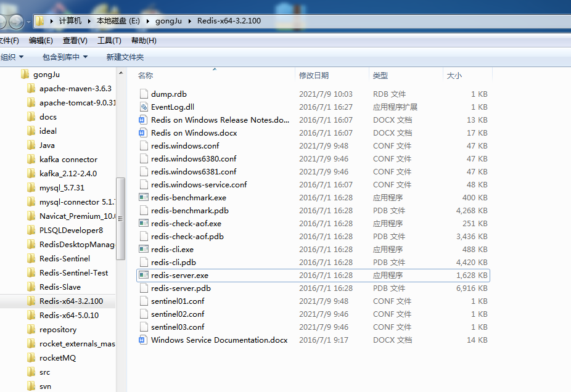Click the redis-check-aof.exe application icon

click(144, 224)
